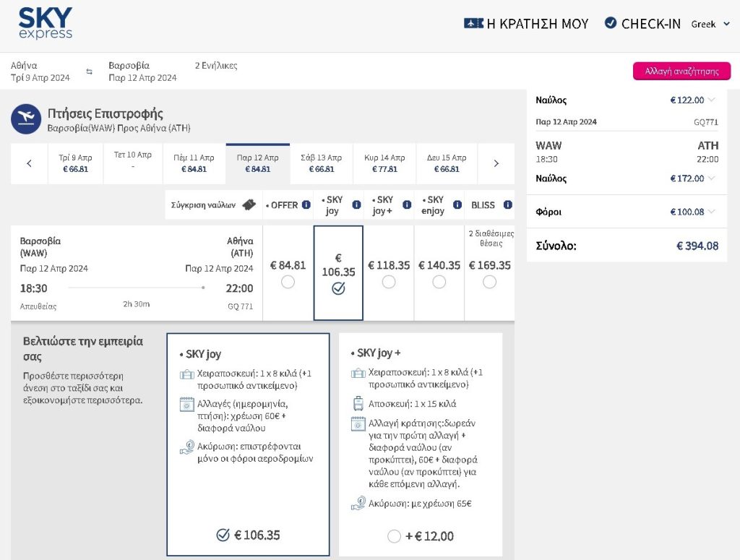Click Σύγκριση ναύλων fare comparison
740x560 pixels.
(213, 205)
